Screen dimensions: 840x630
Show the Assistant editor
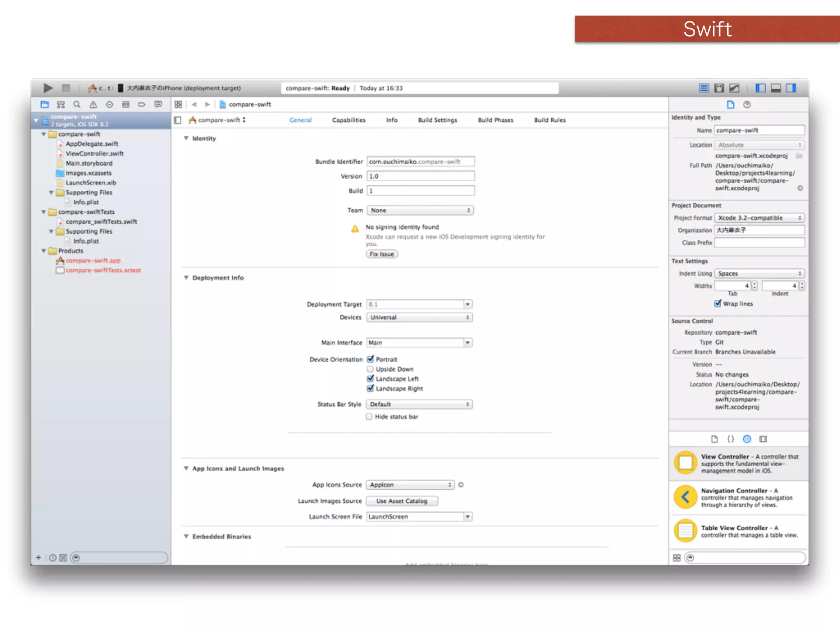[x=719, y=88]
